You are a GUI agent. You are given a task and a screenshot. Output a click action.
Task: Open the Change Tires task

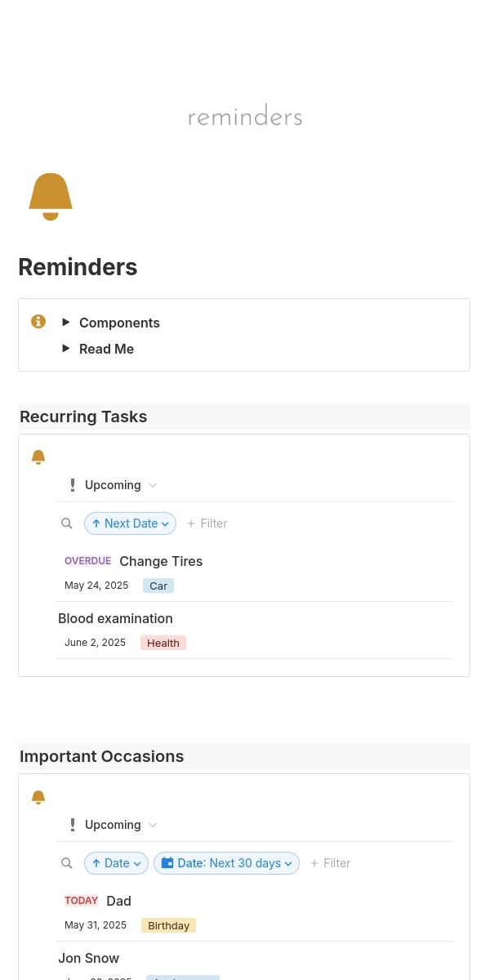tap(161, 562)
